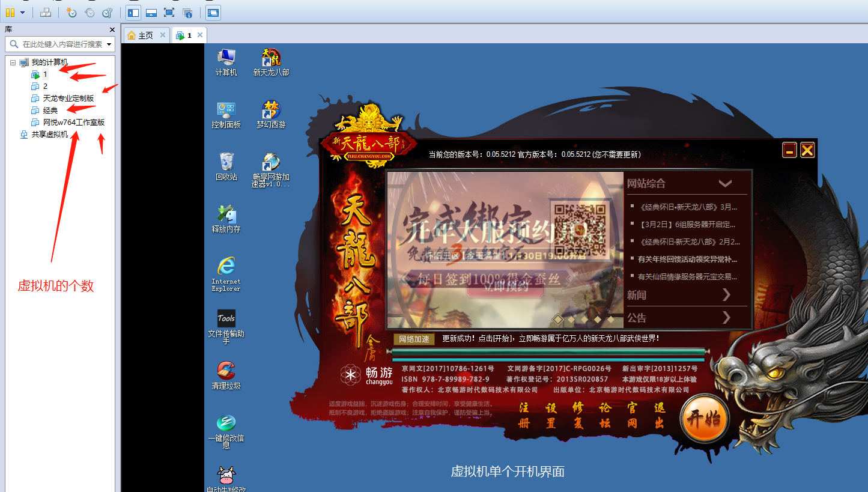Screen dimensions: 868x492
Task: Expand the 公告 section arrow
Action: point(726,317)
